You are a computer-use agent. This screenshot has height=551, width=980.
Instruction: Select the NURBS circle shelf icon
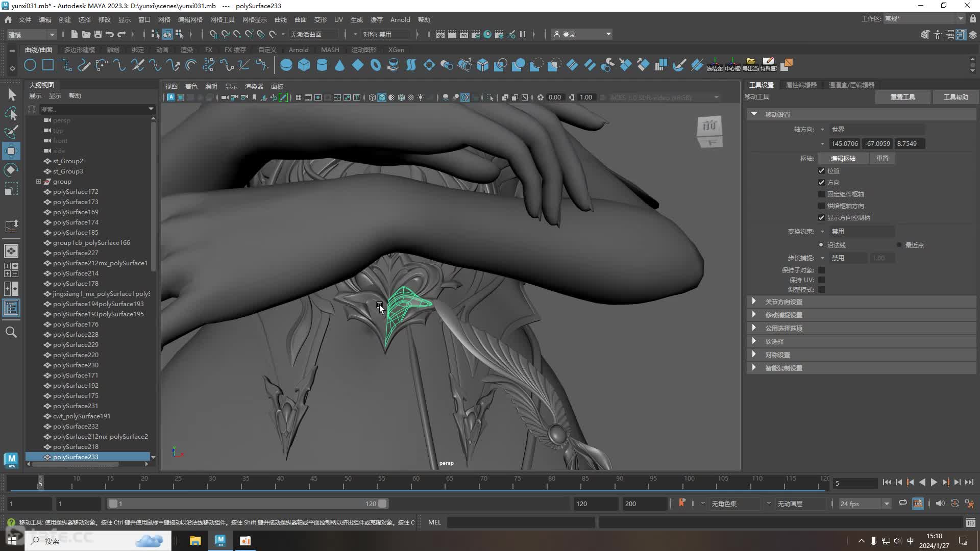click(x=30, y=65)
